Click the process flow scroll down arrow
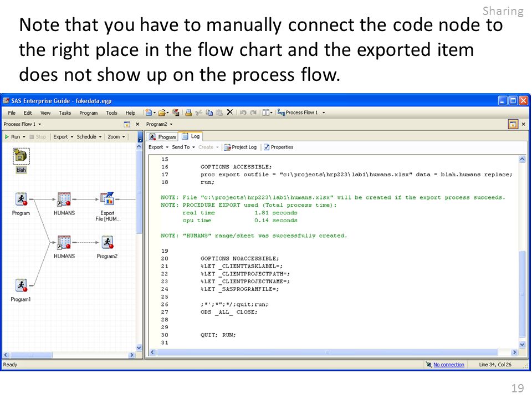 [x=139, y=347]
